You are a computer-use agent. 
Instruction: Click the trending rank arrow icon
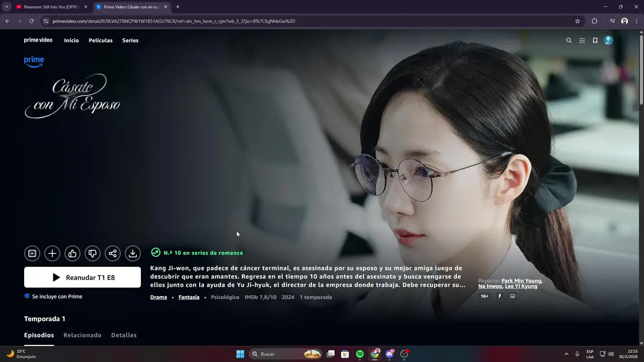pos(155,253)
